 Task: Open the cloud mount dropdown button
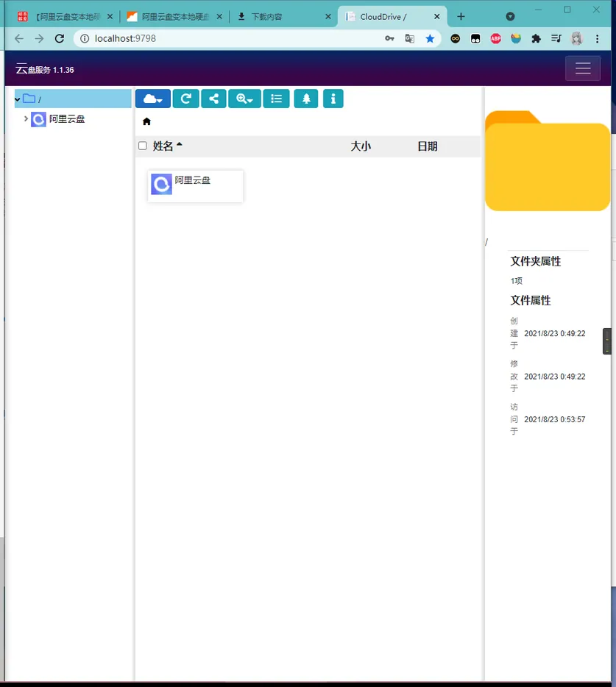pos(152,99)
